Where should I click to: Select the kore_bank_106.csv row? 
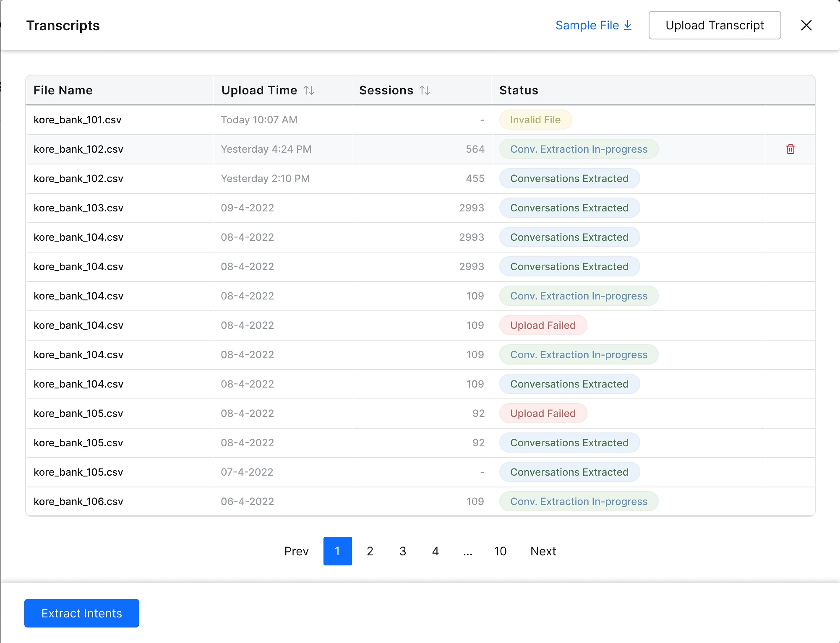point(78,501)
